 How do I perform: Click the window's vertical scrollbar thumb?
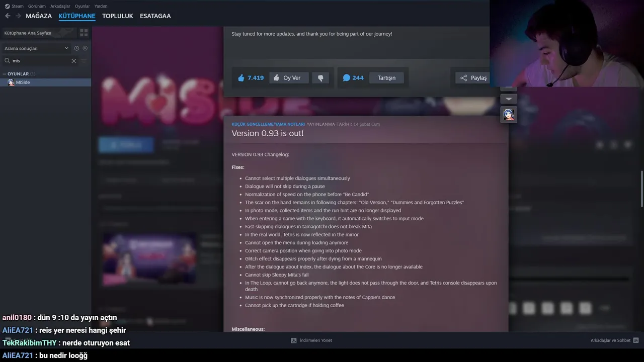tap(641, 189)
